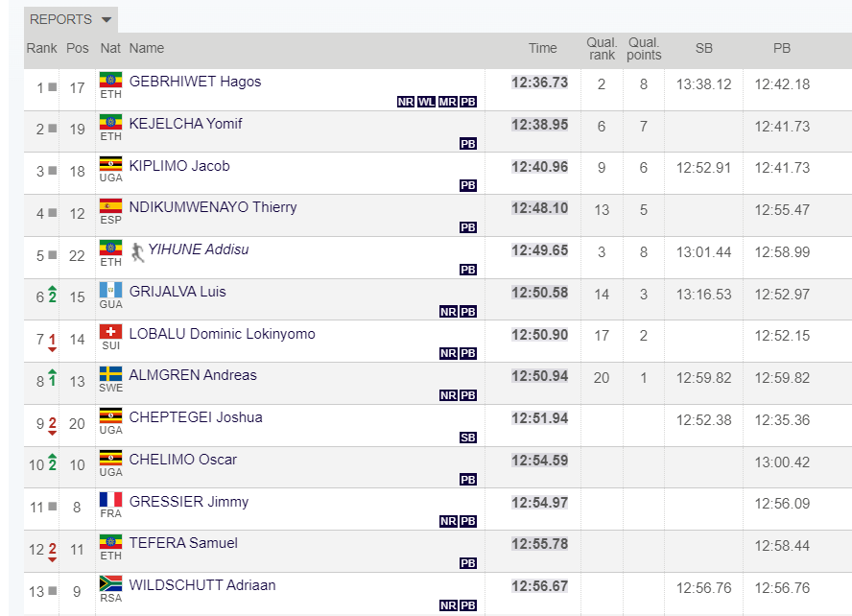The image size is (852, 616).
Task: Click the Guatemala flag for GRIJALVA Luis
Action: coord(111,290)
